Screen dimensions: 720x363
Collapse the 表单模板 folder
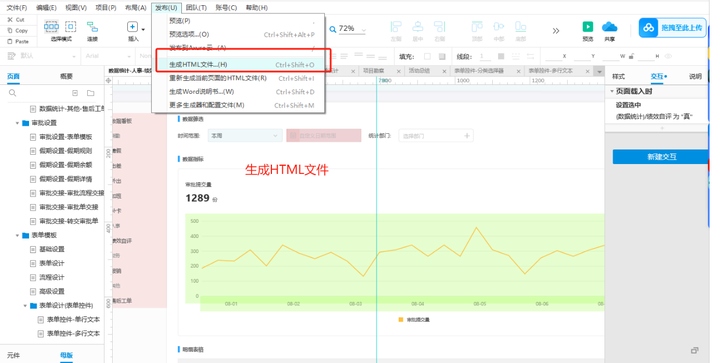[17, 235]
